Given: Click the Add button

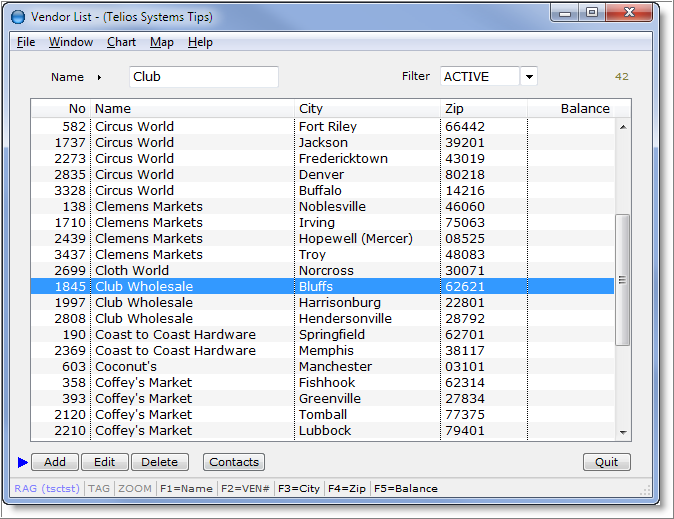Looking at the screenshot, I should 55,462.
